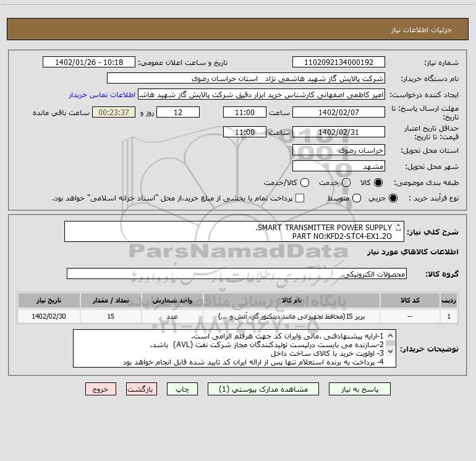Click the ردیف column header
476x461 pixels.
pos(449,301)
